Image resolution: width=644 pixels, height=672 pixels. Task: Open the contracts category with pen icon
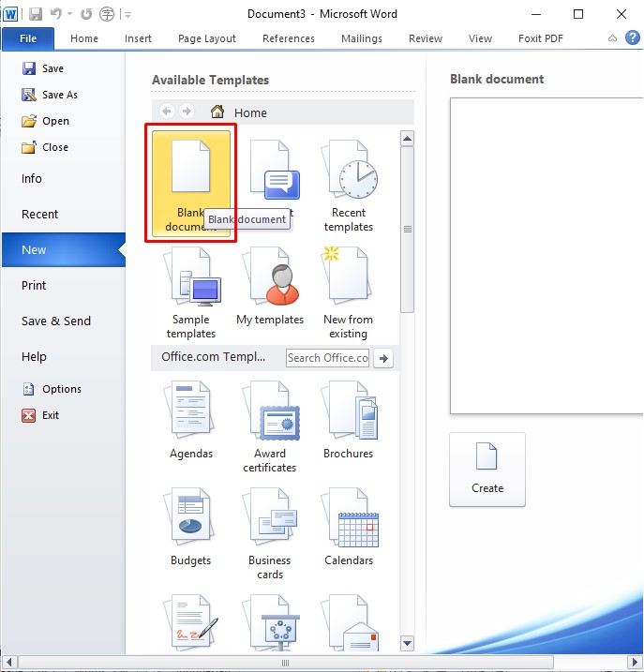tap(191, 622)
